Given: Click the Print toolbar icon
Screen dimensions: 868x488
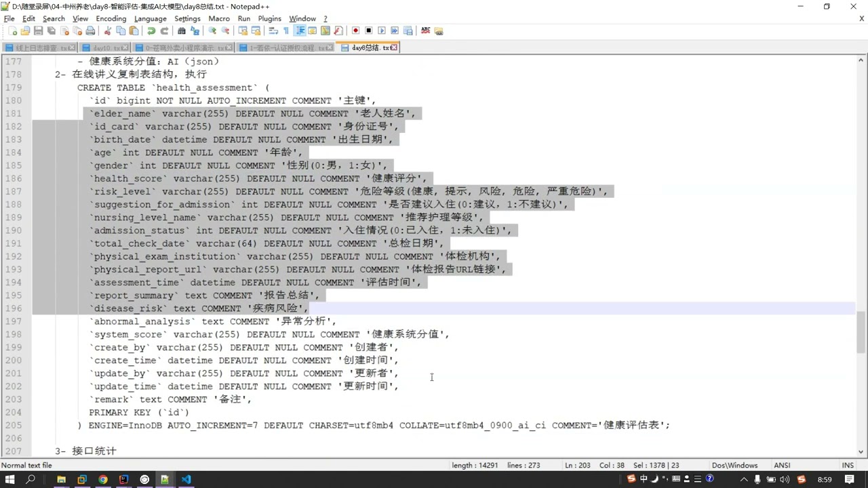Looking at the screenshot, I should click(90, 31).
